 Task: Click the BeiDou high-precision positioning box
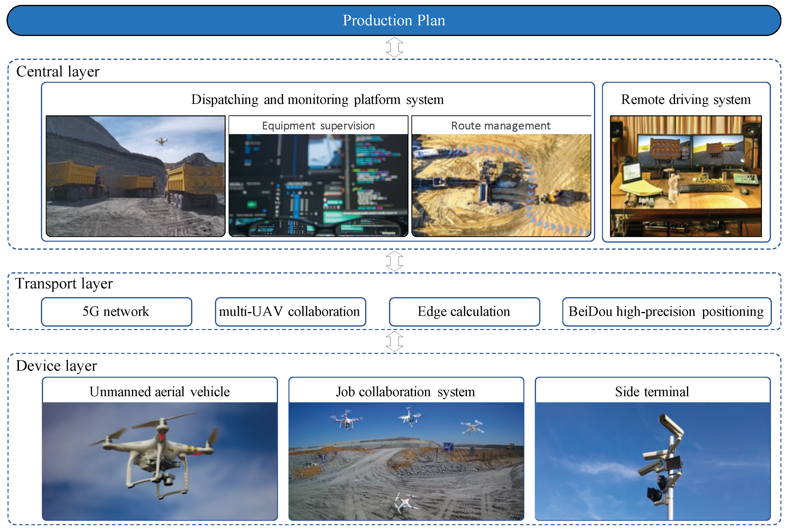[x=666, y=312]
